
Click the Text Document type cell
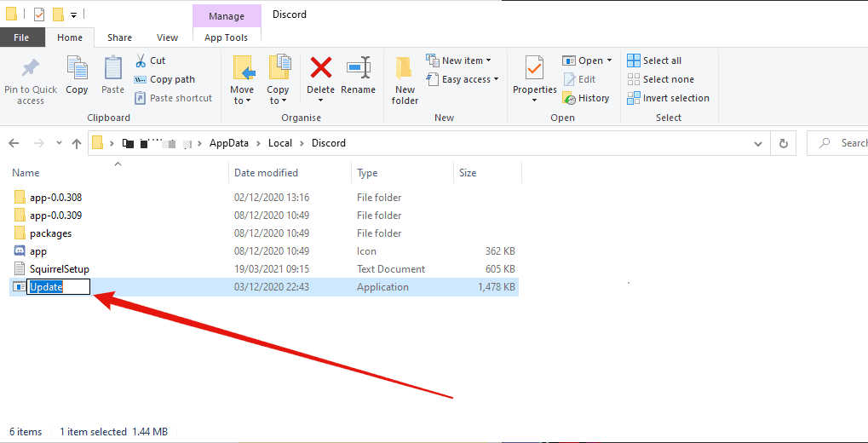(391, 269)
